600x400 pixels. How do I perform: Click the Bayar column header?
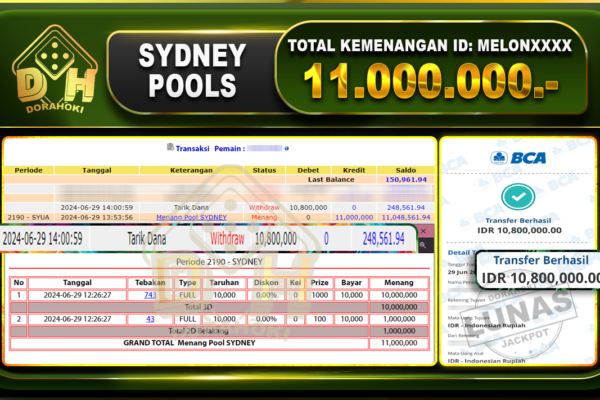tap(351, 282)
